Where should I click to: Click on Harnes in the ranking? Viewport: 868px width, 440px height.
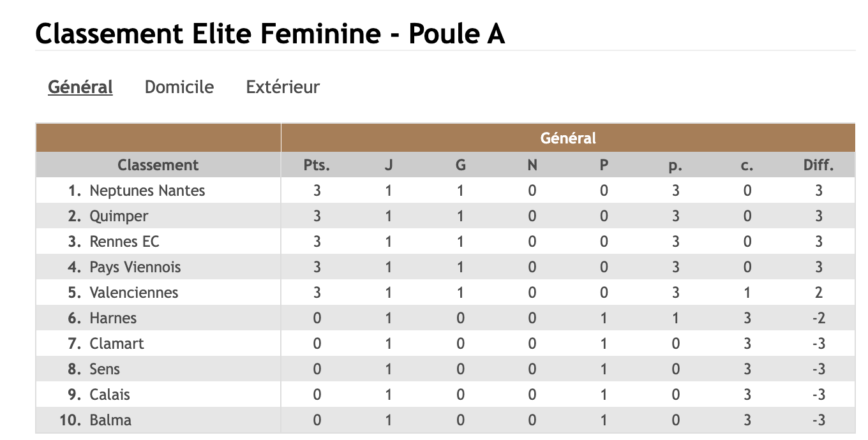pos(113,318)
